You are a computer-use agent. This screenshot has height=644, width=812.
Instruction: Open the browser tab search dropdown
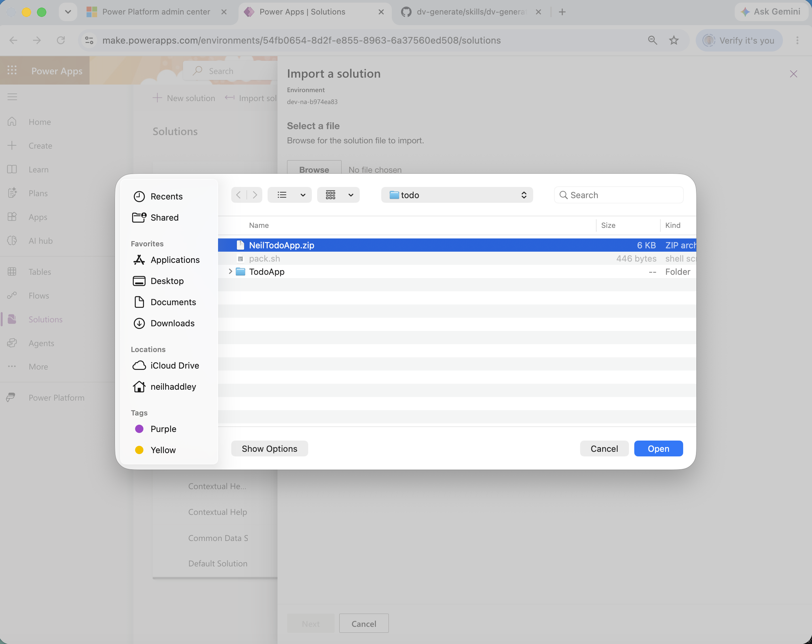coord(68,12)
